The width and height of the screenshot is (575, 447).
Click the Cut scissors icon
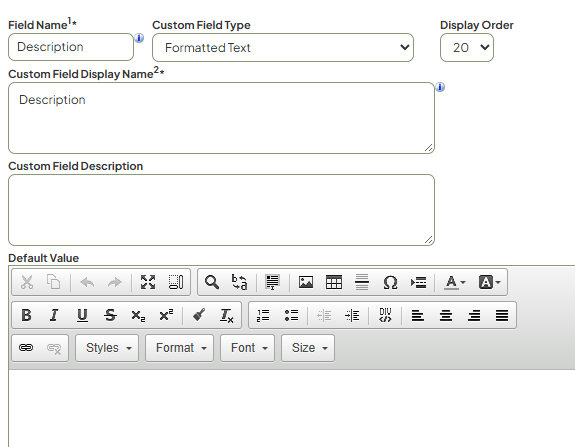point(27,282)
